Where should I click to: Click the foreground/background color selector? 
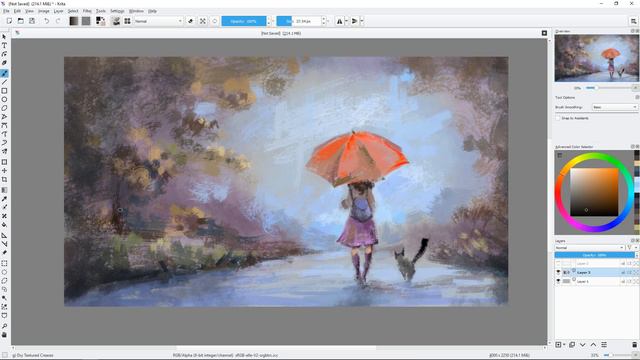(100, 21)
